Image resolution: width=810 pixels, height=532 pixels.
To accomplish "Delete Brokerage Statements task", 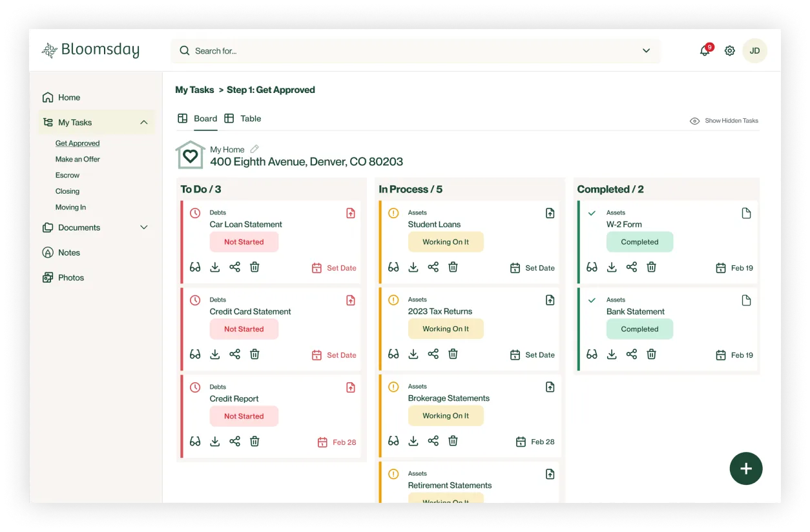I will pyautogui.click(x=453, y=442).
